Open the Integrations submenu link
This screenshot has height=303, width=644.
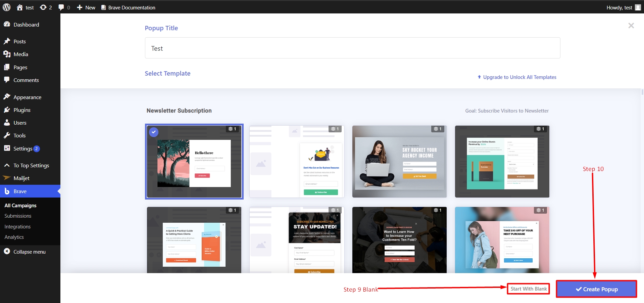tap(17, 227)
